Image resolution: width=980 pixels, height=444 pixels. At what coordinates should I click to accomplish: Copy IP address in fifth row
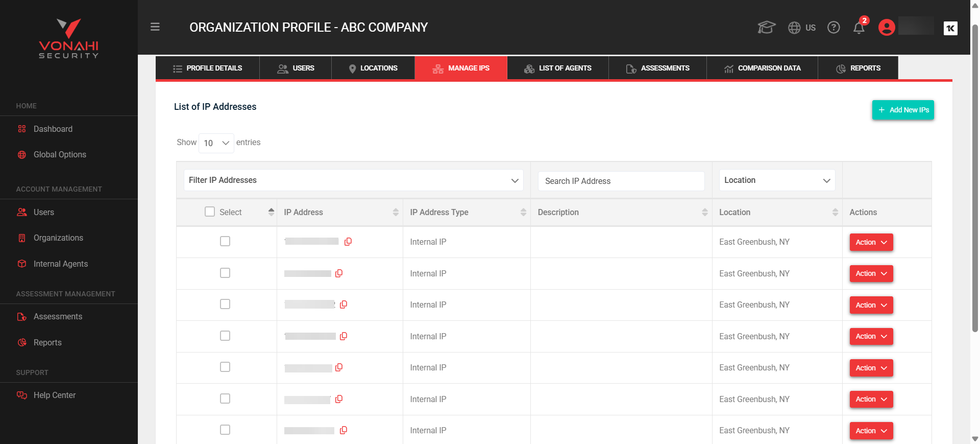tap(339, 367)
